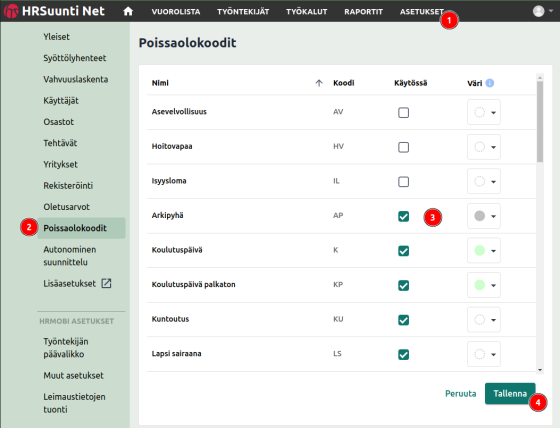Click the code cell 'AV'

point(338,112)
